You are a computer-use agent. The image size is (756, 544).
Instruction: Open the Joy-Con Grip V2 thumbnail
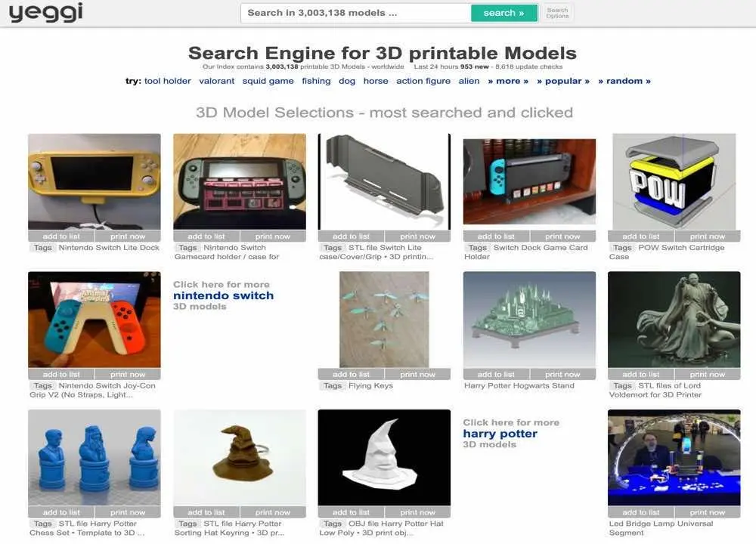point(94,320)
